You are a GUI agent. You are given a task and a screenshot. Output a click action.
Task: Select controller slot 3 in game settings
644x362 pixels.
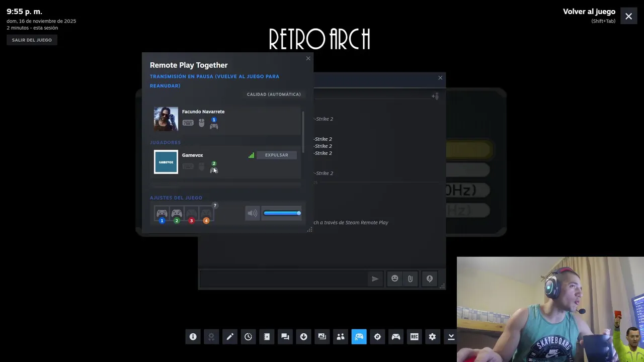click(191, 215)
